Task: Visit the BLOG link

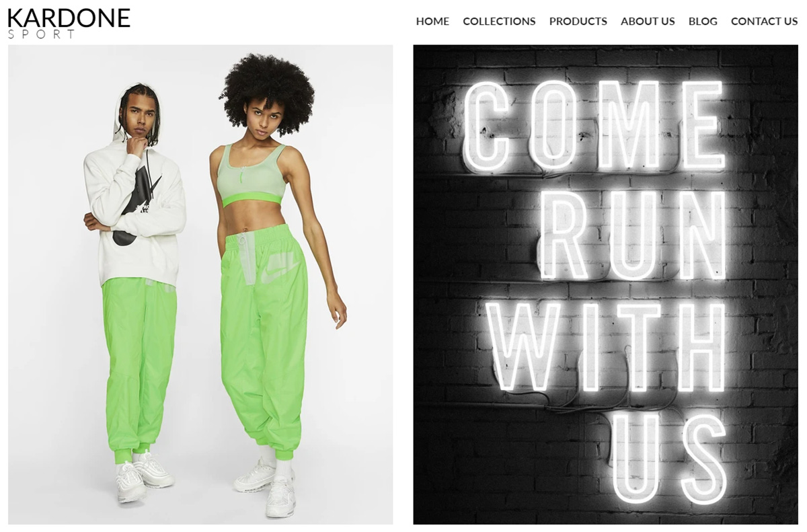Action: 703,22
